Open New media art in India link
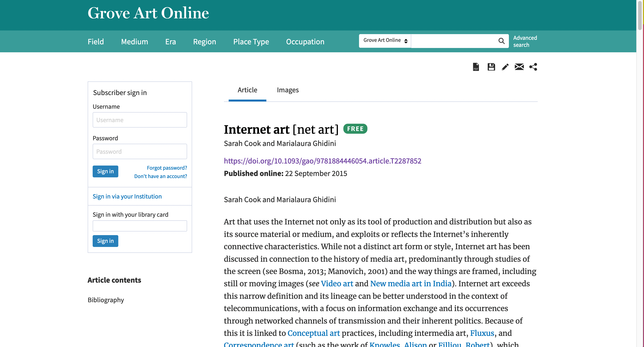Viewport: 644px width, 347px height. point(411,283)
